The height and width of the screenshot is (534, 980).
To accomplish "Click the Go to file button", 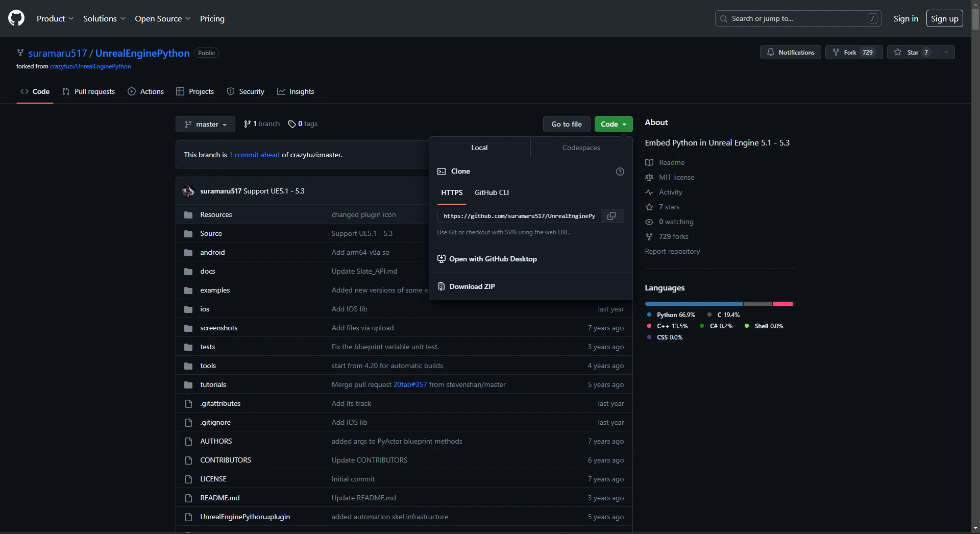I will [x=567, y=124].
